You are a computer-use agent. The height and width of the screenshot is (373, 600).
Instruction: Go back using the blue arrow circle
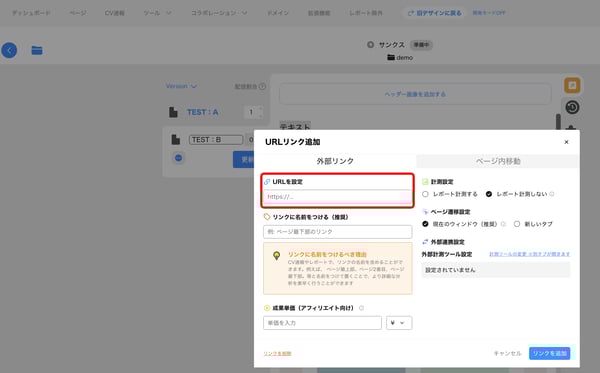(x=9, y=50)
